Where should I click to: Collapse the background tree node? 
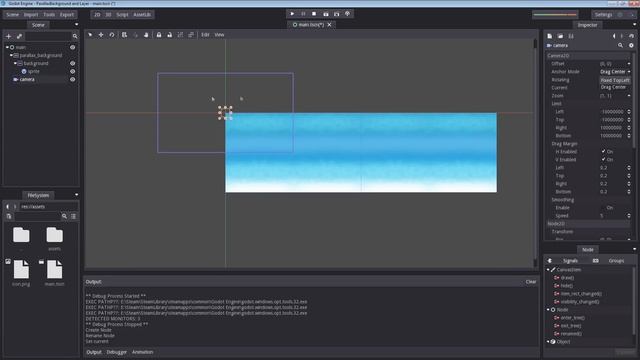pyautogui.click(x=15, y=63)
